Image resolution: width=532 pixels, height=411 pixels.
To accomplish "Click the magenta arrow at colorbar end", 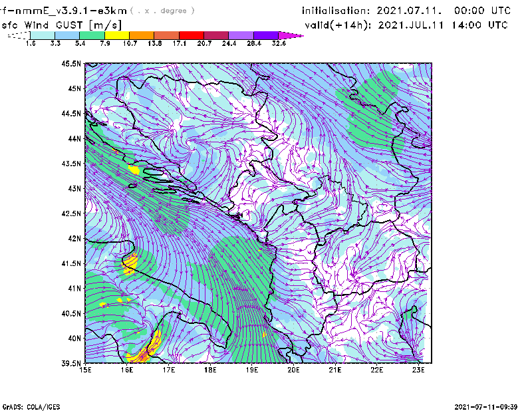I will (291, 35).
